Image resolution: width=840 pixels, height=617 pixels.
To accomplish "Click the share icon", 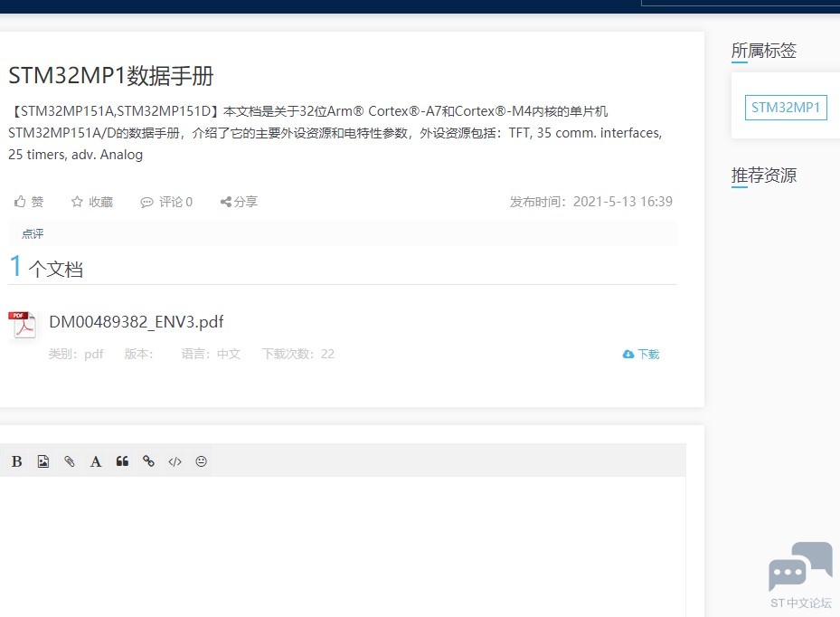I will point(225,202).
